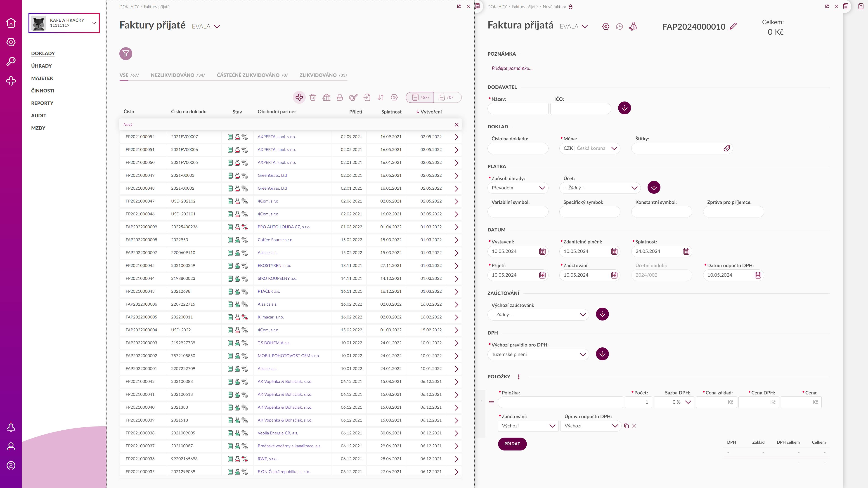Image resolution: width=868 pixels, height=488 pixels.
Task: Click the pencil edit icon beside FAP2024000010
Action: click(733, 27)
